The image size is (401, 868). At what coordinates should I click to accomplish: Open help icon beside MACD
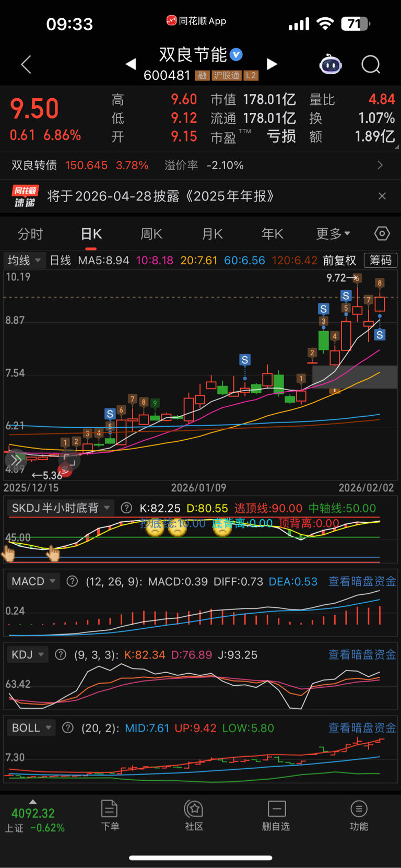[73, 581]
